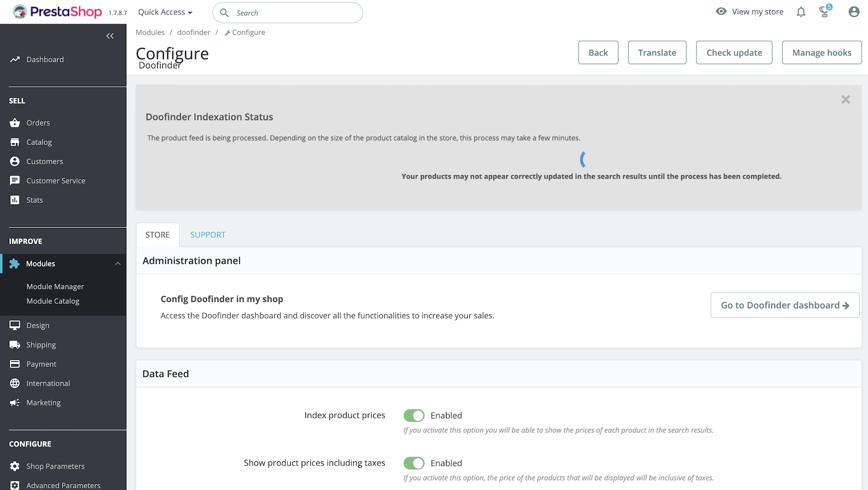
Task: Click the Marketing megaphone icon
Action: coord(15,403)
